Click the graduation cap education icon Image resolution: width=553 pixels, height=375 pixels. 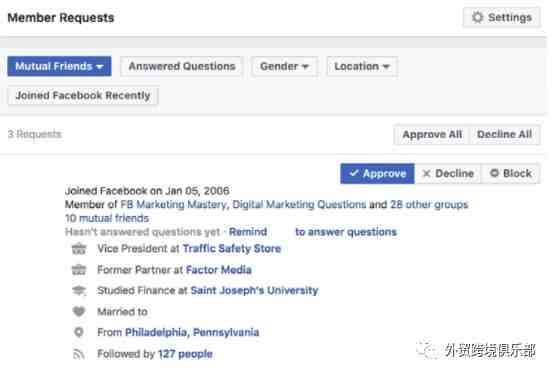[x=79, y=291]
